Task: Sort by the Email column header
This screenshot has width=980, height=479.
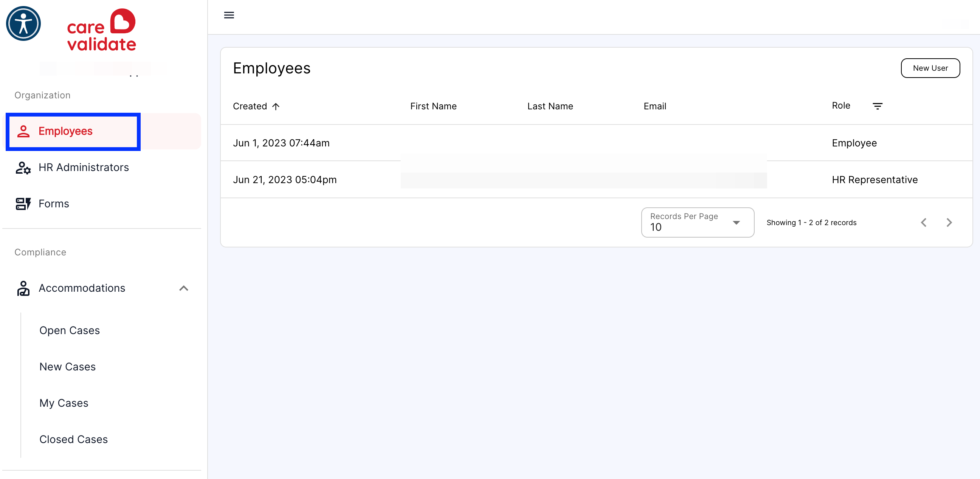Action: tap(655, 106)
